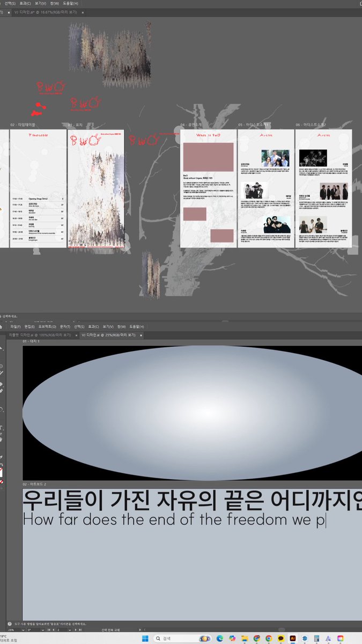This screenshot has width=362, height=644.
Task: Open Microsoft Edge from taskbar
Action: 219,638
